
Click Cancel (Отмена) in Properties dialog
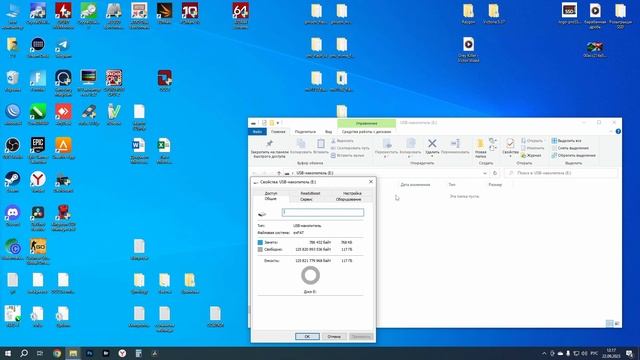click(x=334, y=336)
